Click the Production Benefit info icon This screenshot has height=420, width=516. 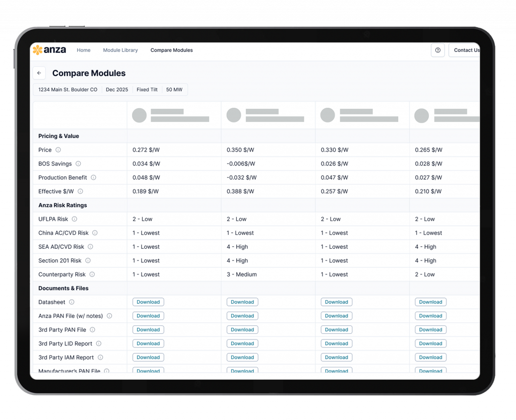click(x=93, y=177)
